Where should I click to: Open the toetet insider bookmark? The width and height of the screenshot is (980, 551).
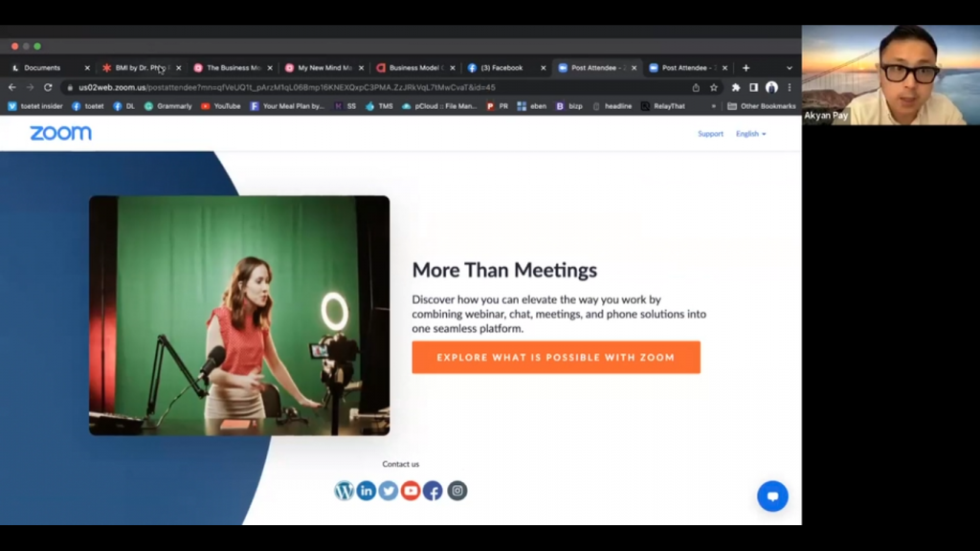35,106
